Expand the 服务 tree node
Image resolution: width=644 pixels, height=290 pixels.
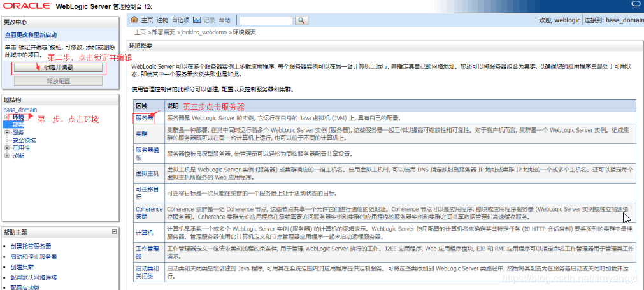click(6, 133)
